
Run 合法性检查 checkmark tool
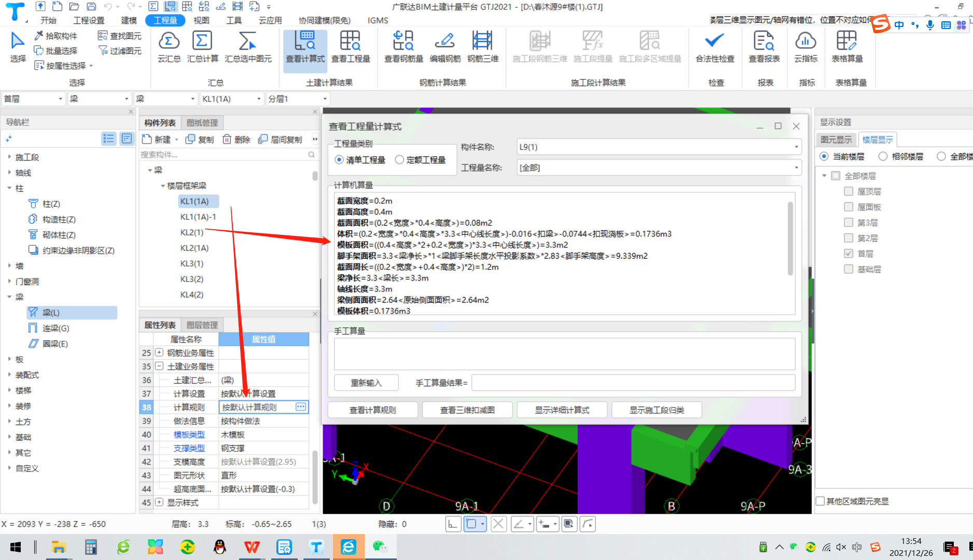[715, 47]
